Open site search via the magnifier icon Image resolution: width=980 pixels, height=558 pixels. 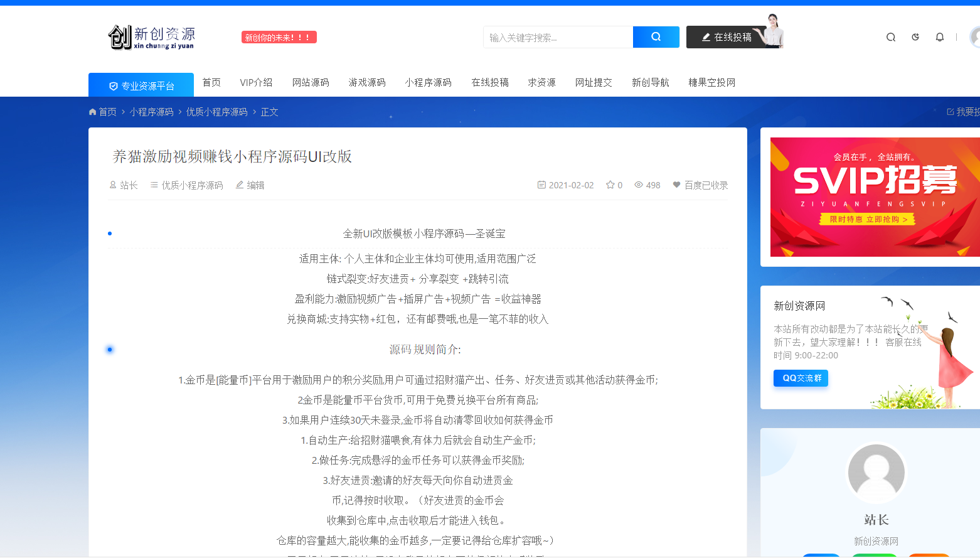coord(890,37)
